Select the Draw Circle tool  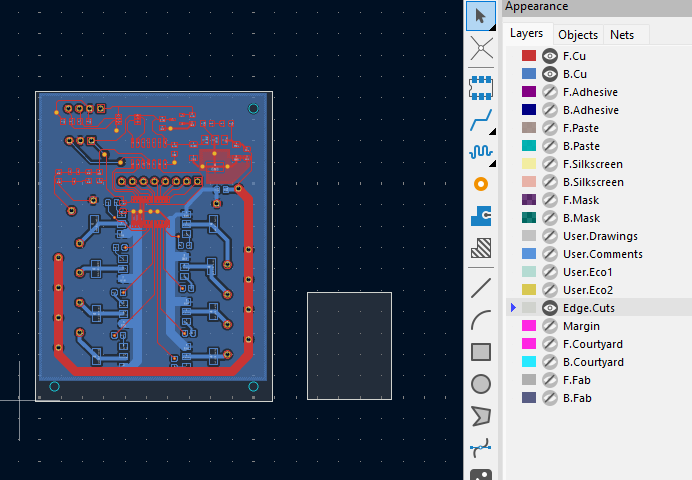481,384
